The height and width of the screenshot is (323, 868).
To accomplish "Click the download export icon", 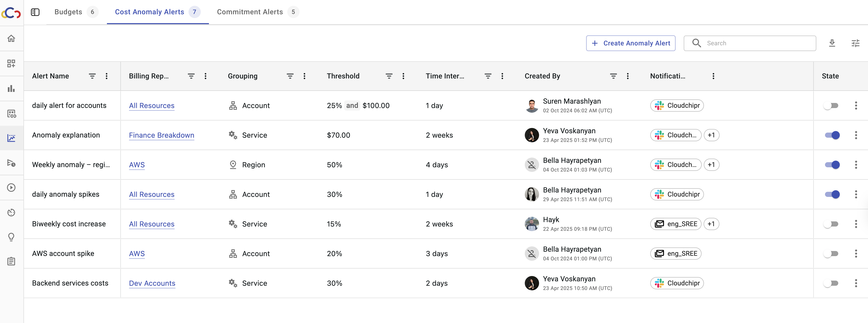I will (x=832, y=43).
